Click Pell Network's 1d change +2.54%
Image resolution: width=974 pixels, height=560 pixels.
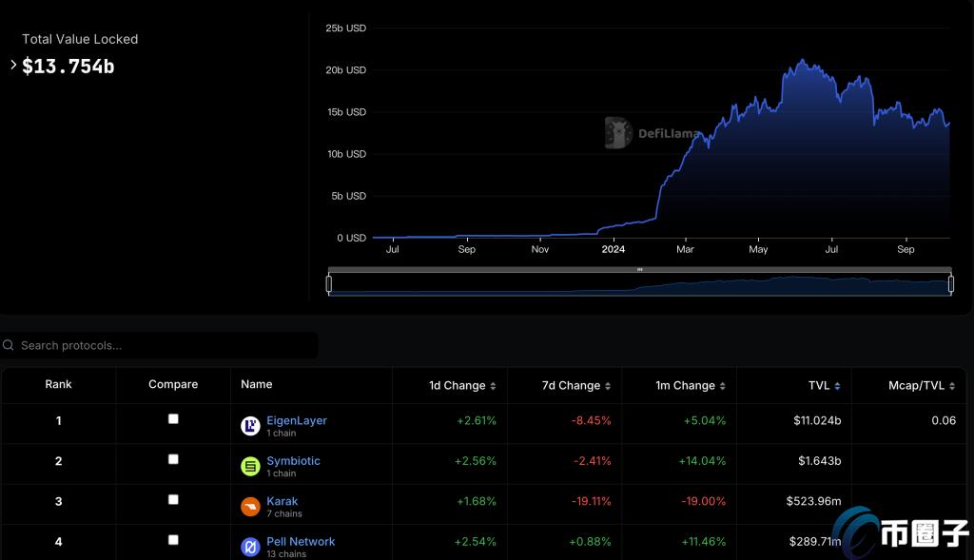coord(476,541)
